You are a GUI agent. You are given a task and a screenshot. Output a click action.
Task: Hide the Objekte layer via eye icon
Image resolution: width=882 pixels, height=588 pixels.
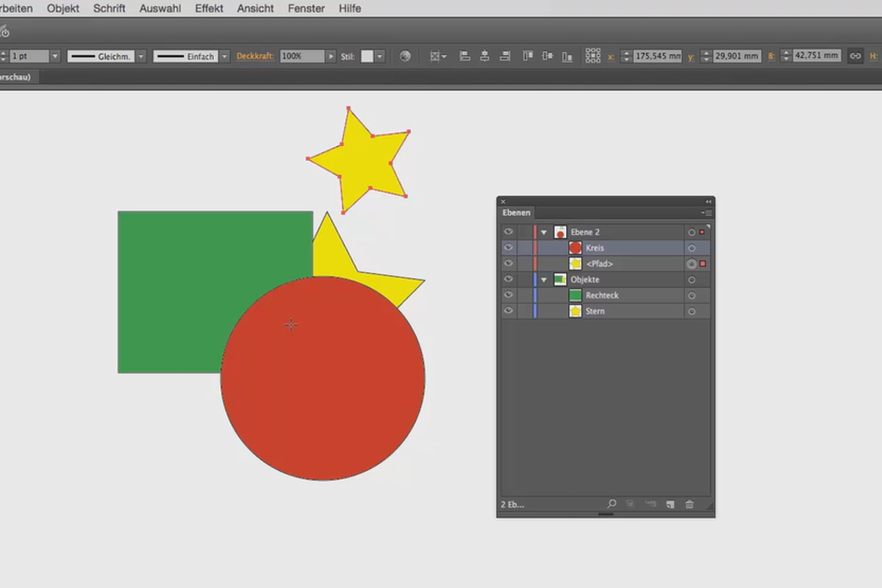point(508,280)
